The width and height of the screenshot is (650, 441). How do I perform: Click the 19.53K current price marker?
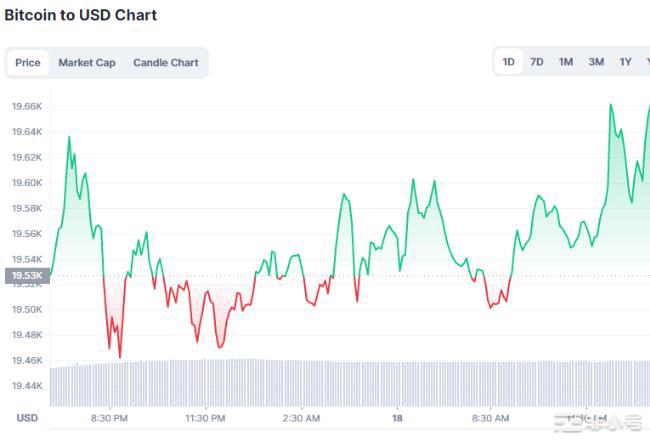coord(27,276)
